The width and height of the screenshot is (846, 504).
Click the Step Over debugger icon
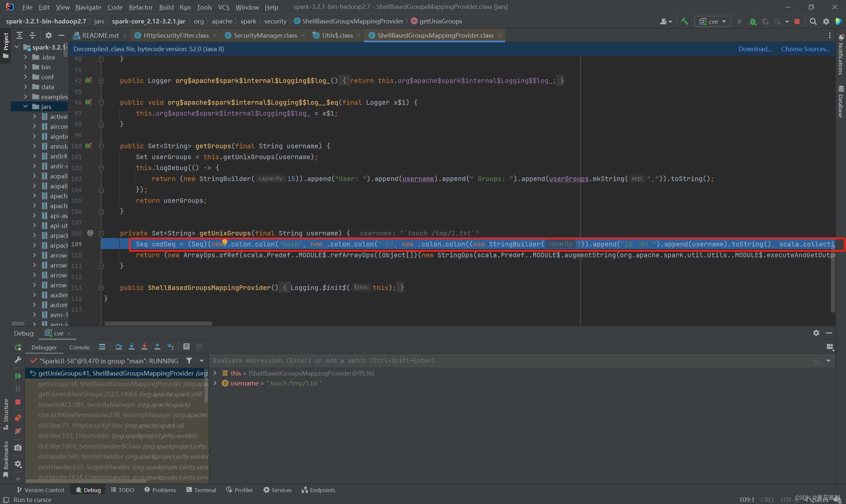click(118, 346)
